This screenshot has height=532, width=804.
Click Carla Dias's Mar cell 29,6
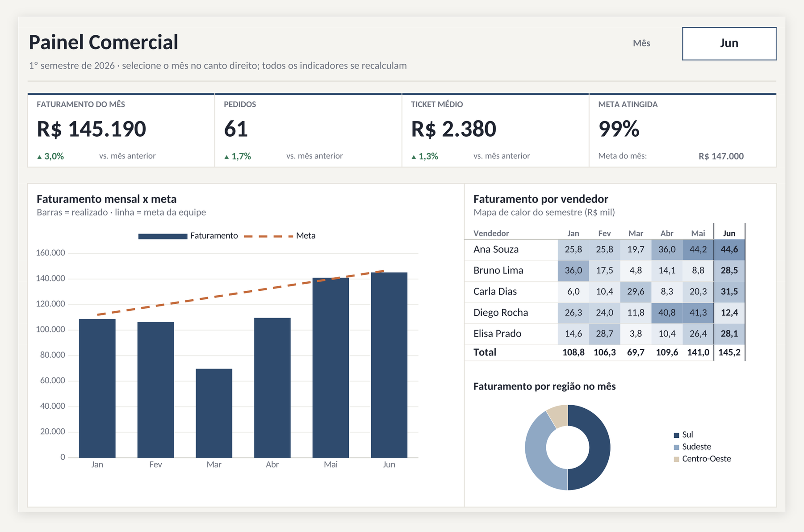[x=636, y=292]
